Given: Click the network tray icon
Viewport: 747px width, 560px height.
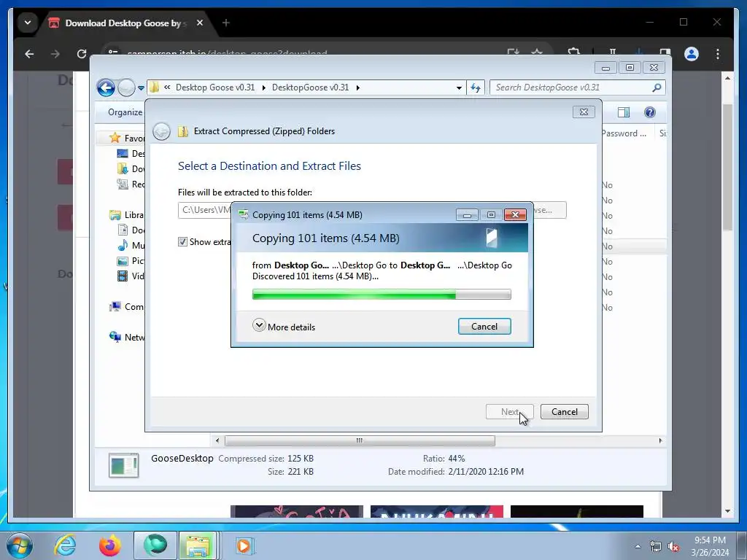Looking at the screenshot, I should [x=656, y=546].
